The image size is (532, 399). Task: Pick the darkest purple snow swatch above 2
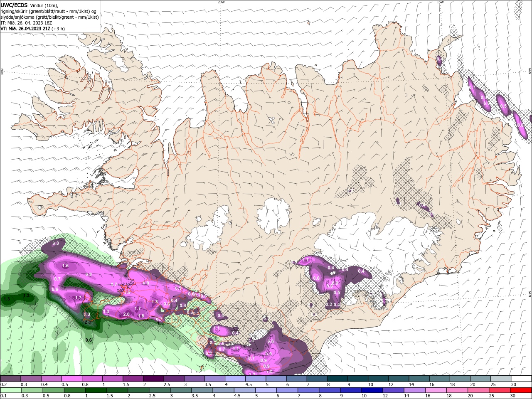[x=153, y=379]
